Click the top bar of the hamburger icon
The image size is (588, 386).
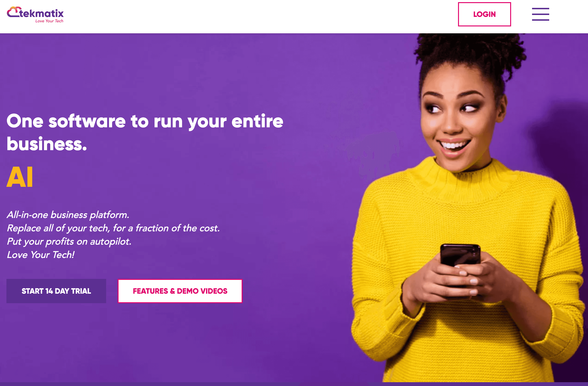tap(540, 9)
